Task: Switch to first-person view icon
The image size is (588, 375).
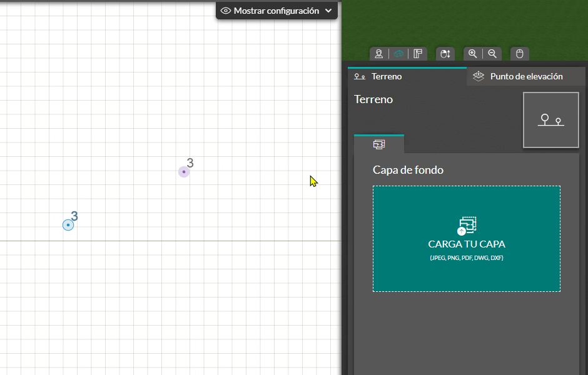Action: 378,54
